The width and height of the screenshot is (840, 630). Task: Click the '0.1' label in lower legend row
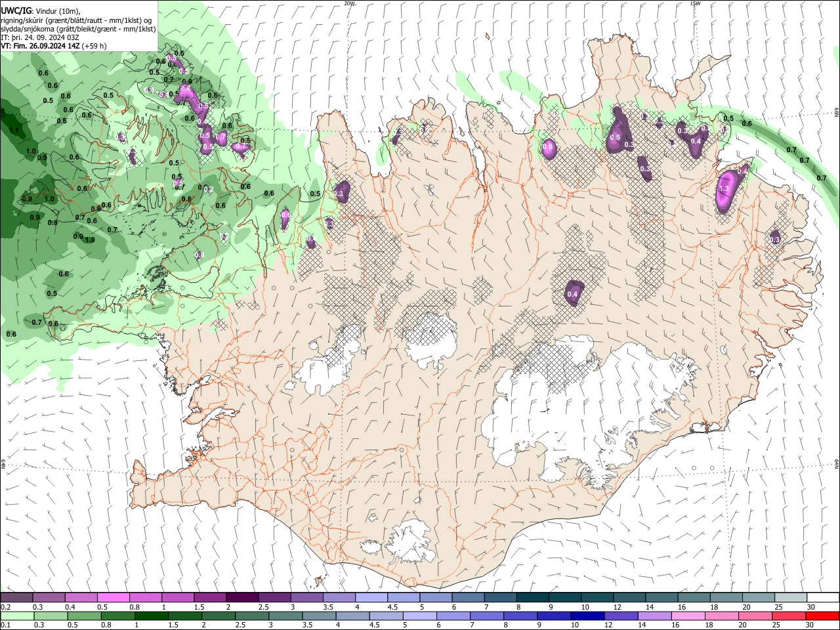click(6, 625)
